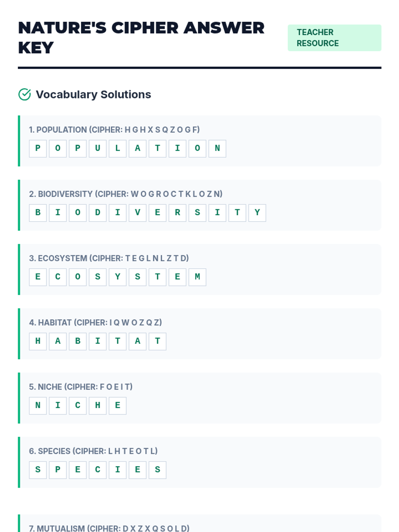Screen dimensions: 399x532
Task: Click the green checkmark icon beside Vocabulary Solutions
Action: pyautogui.click(x=25, y=94)
